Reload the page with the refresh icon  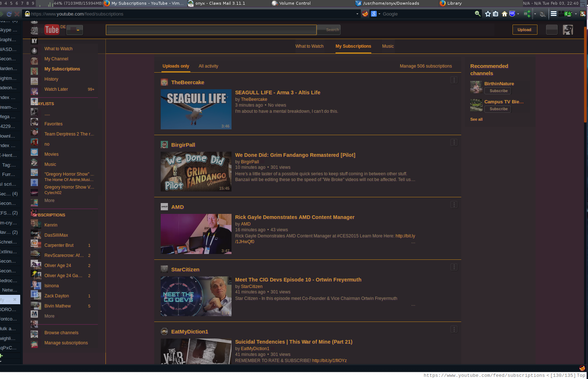(x=9, y=14)
